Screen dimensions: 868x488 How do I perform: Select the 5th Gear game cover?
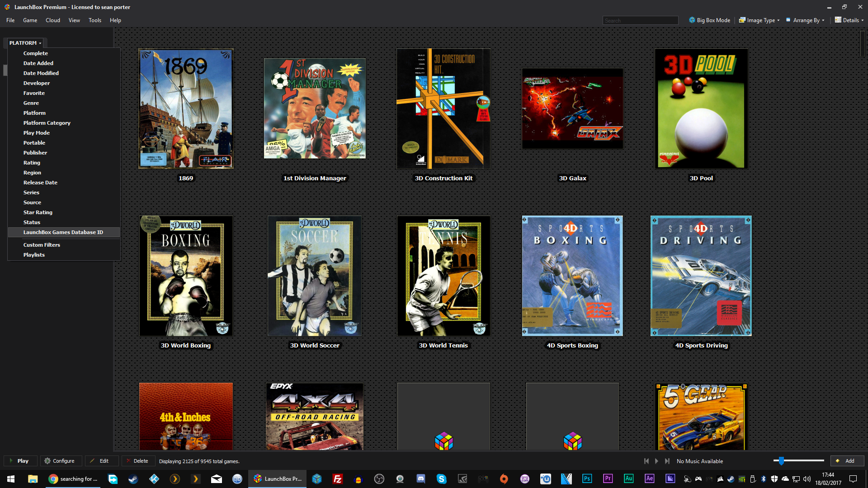pos(701,416)
